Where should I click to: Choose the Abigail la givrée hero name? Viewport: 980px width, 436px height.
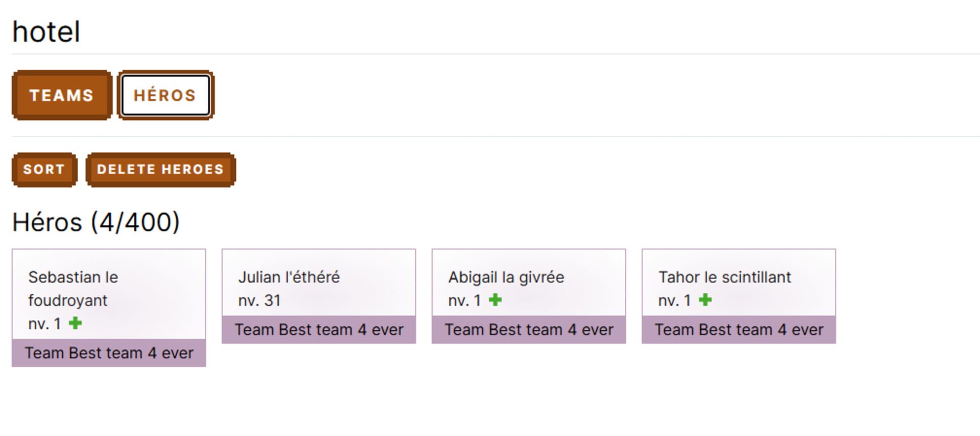click(x=506, y=277)
